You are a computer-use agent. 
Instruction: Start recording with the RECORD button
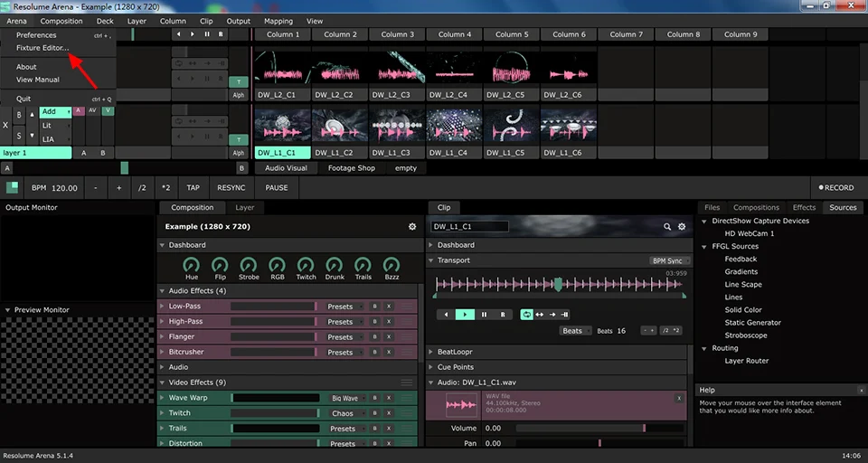click(835, 188)
